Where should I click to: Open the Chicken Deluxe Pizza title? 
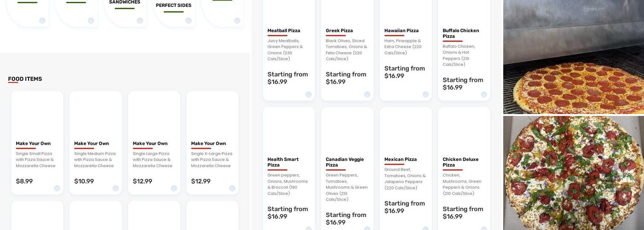460,162
